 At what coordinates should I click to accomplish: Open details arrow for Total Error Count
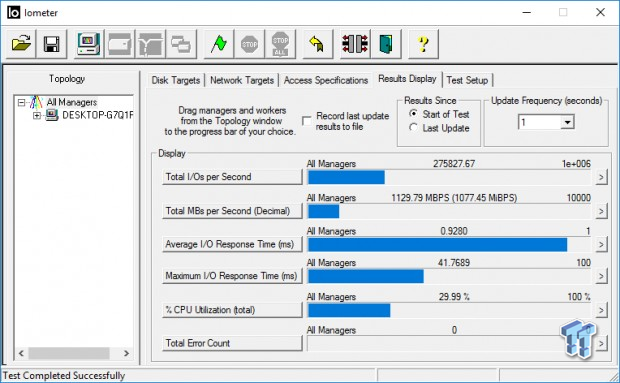601,343
